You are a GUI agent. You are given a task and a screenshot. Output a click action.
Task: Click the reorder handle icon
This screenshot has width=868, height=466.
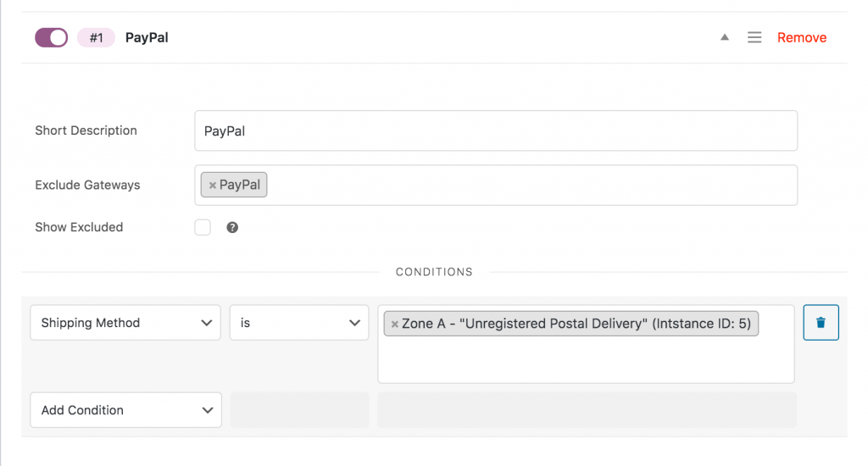click(754, 37)
